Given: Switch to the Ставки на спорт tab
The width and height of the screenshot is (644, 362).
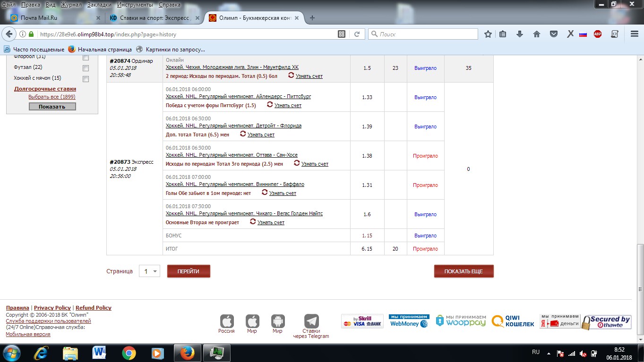Looking at the screenshot, I should 154,18.
